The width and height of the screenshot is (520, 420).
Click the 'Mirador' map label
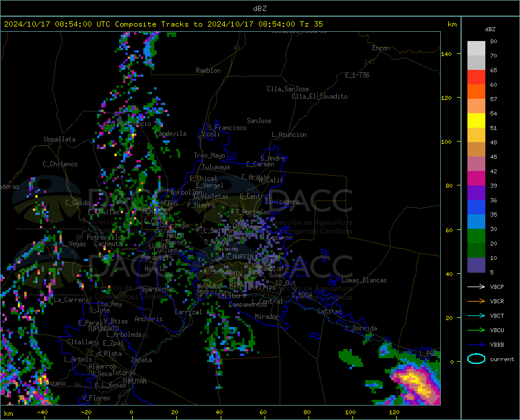267,317
